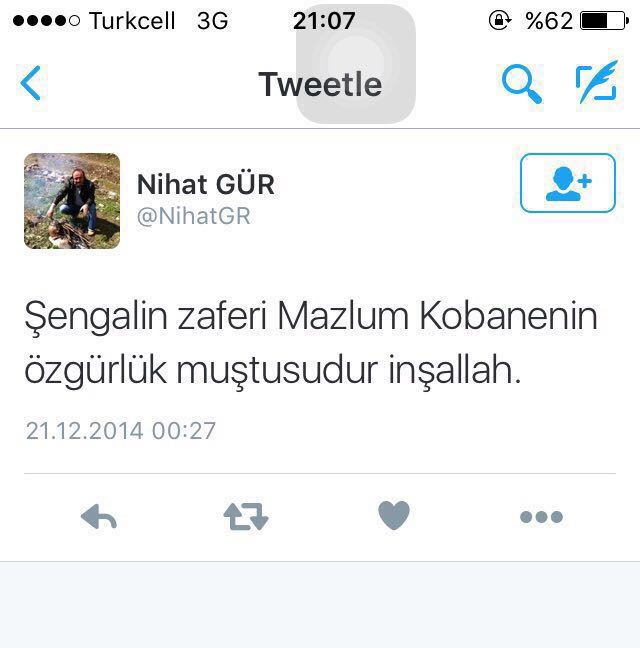
Task: Compose a new tweet with feather icon
Action: (x=597, y=82)
